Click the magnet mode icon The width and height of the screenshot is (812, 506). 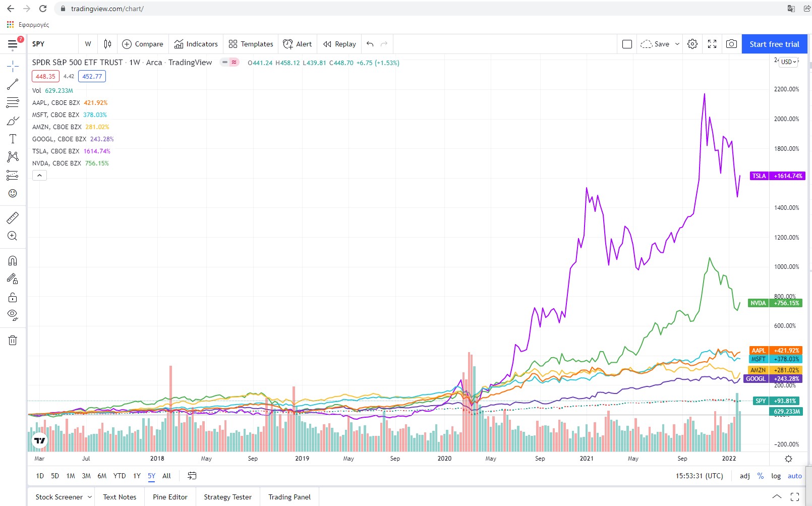[x=13, y=261]
